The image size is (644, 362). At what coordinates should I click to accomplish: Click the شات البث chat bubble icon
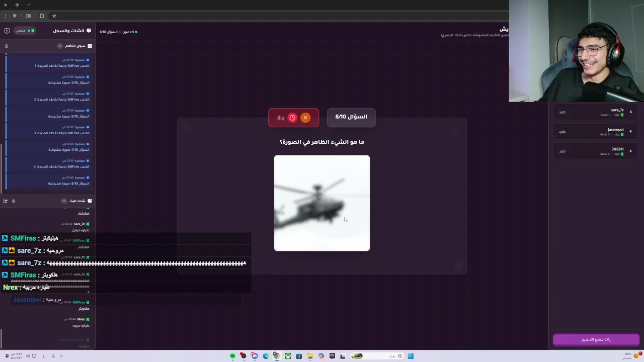[x=90, y=201]
